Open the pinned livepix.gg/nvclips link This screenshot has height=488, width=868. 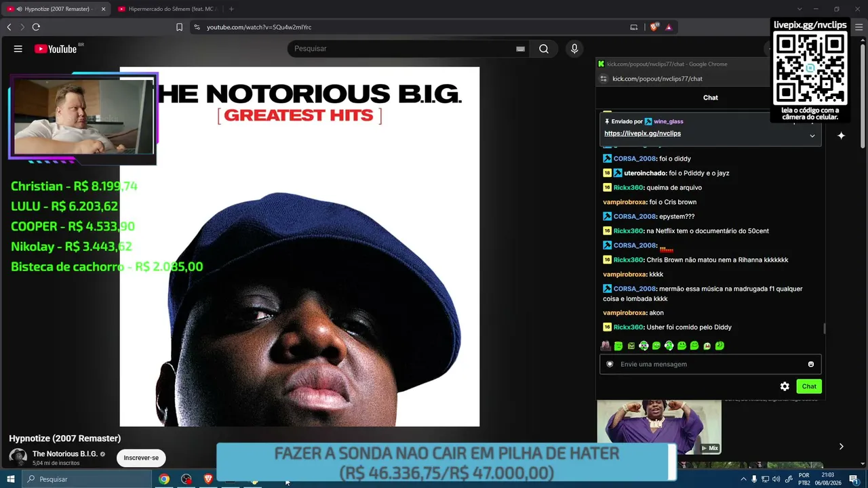pyautogui.click(x=642, y=134)
